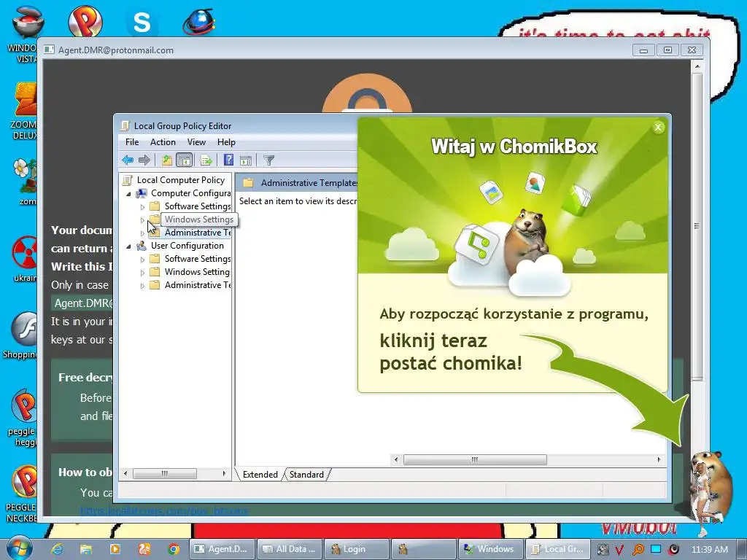Expand Windows Settings under Computer Configuration
The height and width of the screenshot is (560, 747).
(x=142, y=220)
